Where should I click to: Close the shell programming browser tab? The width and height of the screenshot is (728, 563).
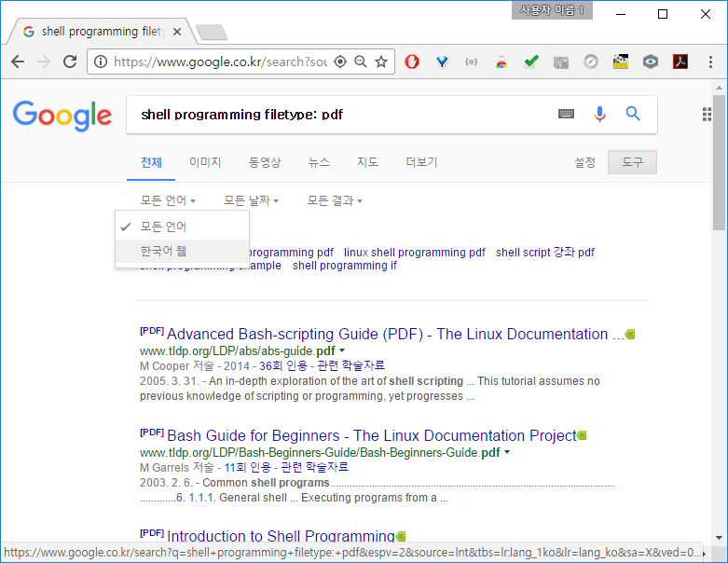177,32
